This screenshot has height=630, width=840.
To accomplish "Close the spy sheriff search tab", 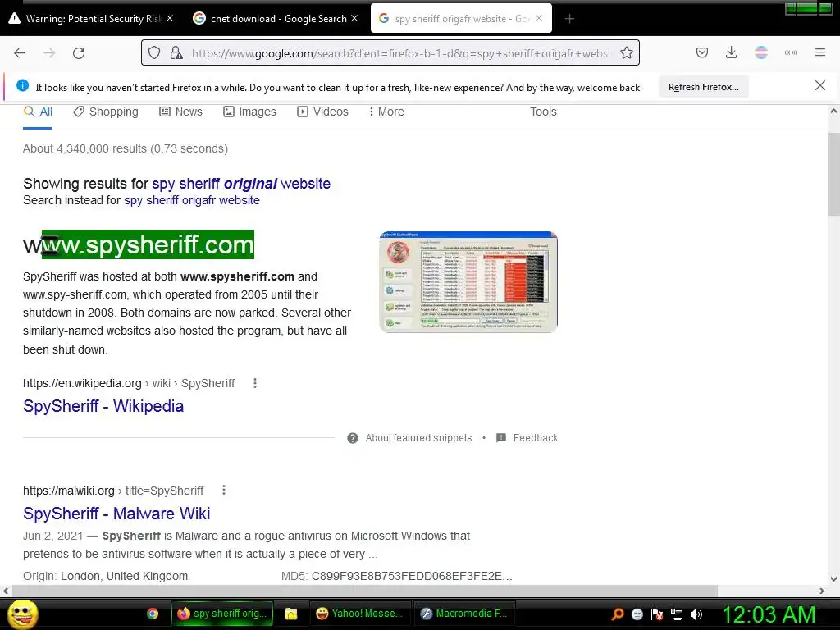I will click(539, 18).
